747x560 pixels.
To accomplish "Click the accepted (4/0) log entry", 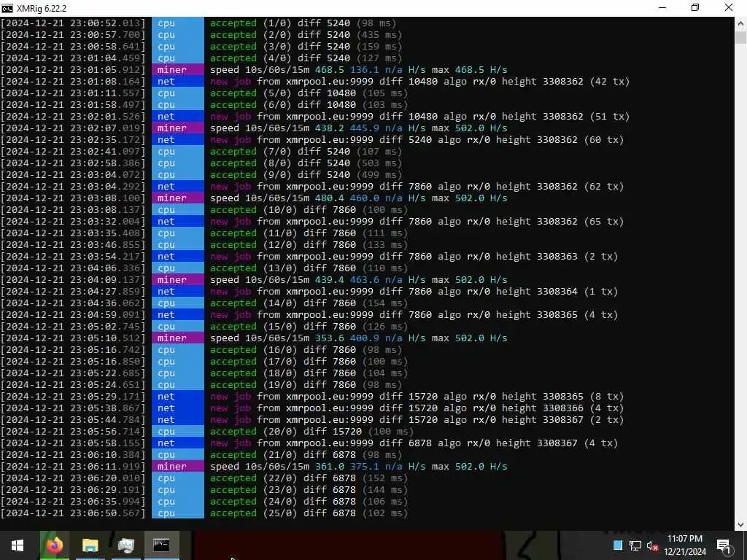I will 201,58.
